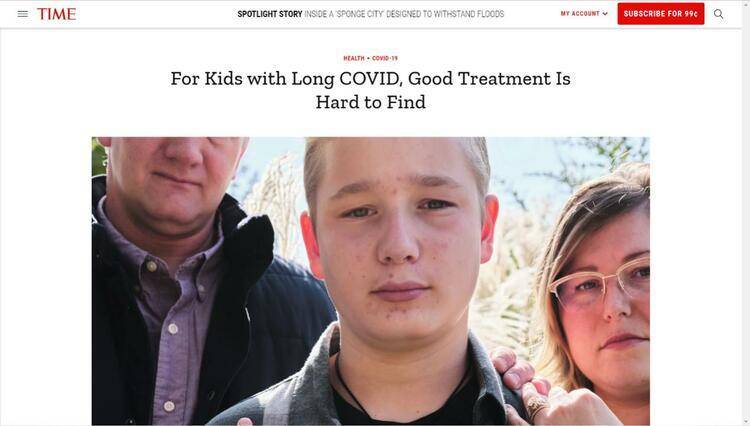This screenshot has height=426, width=750.
Task: Open the family hero photo
Action: point(371,281)
